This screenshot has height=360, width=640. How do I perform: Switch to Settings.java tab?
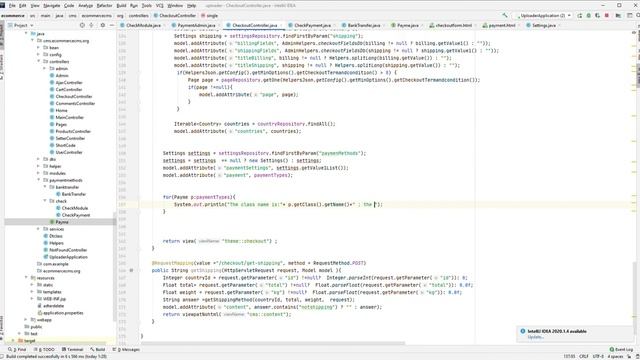542,25
